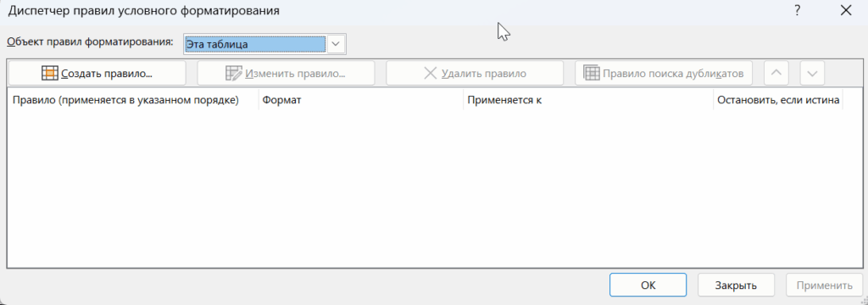This screenshot has height=305, width=868.
Task: Move the rule down with the down arrow
Action: [812, 73]
